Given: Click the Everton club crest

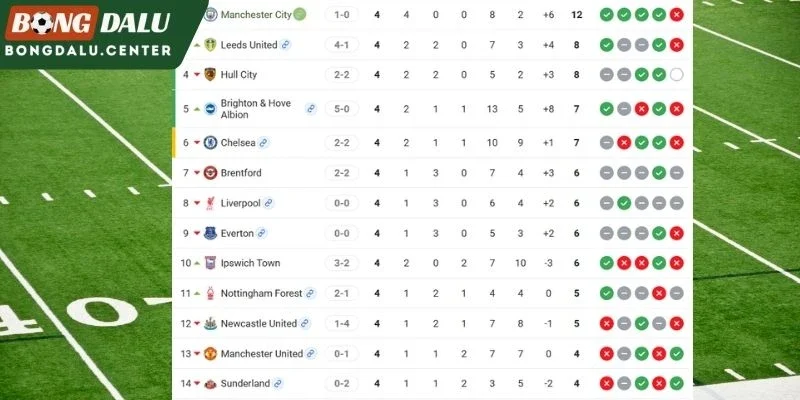Looking at the screenshot, I should tap(210, 233).
